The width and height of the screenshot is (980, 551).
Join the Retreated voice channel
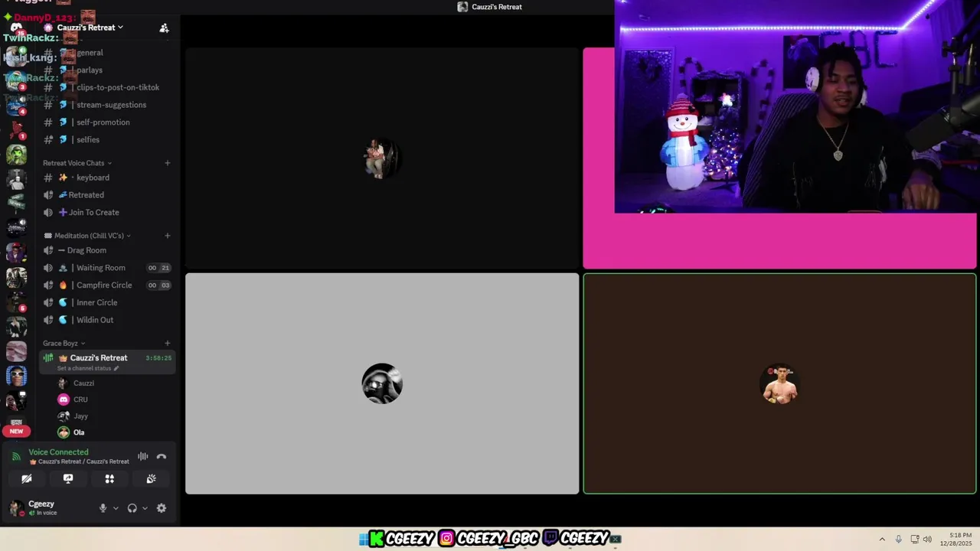pyautogui.click(x=107, y=195)
